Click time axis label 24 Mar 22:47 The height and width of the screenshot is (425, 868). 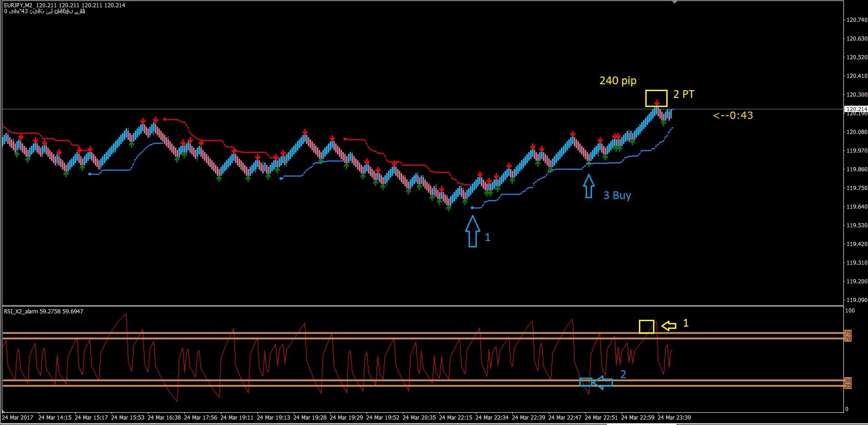[565, 418]
